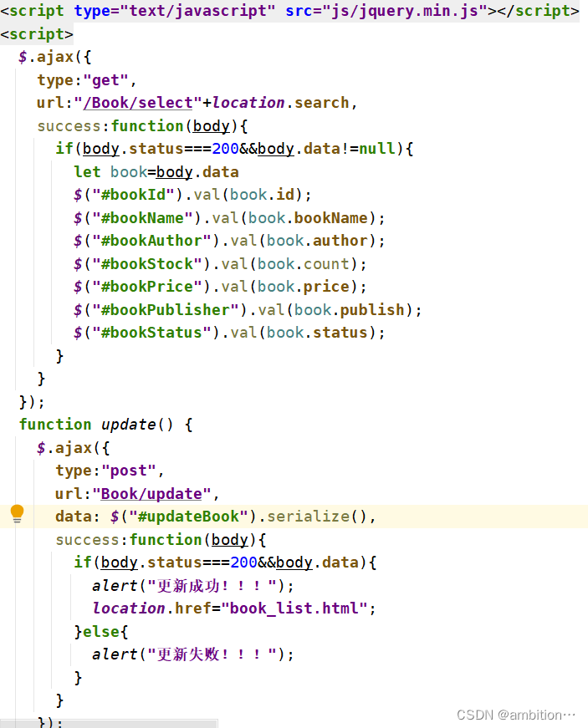Viewport: 588px width, 728px height.
Task: Click the function update() declaration
Action: tap(105, 425)
